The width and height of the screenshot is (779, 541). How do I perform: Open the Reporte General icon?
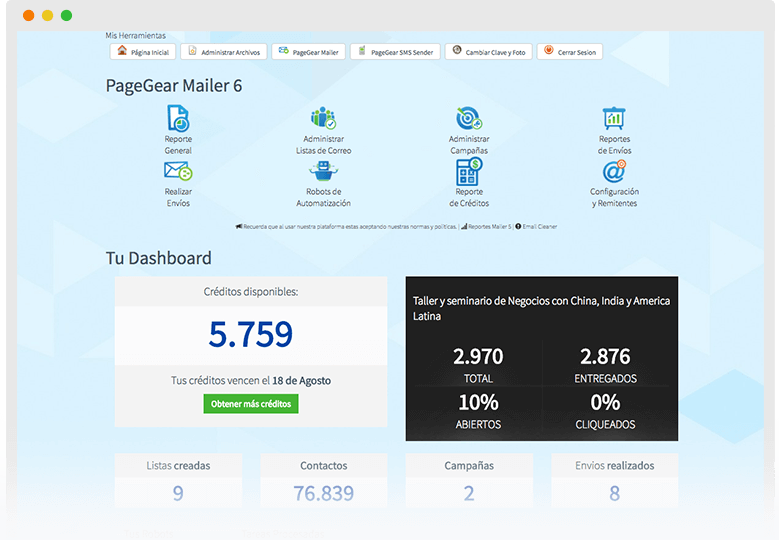coord(177,118)
